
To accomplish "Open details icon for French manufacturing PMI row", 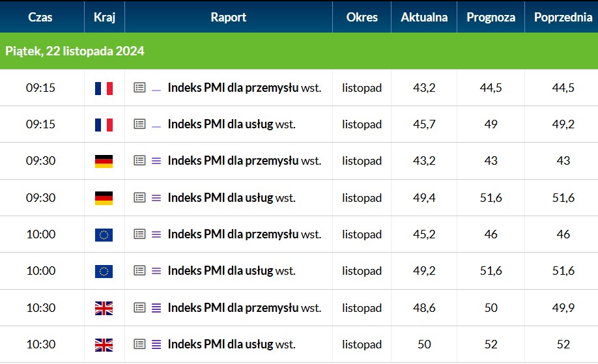I will click(x=139, y=88).
